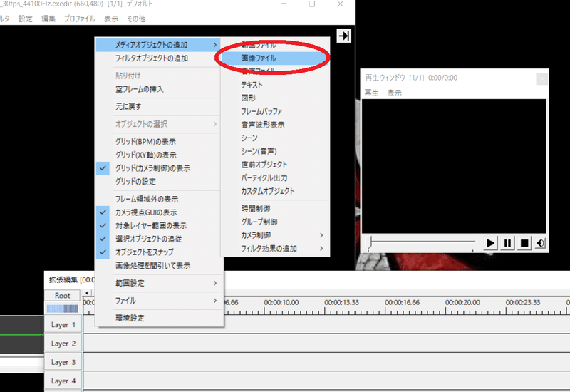570x392 pixels.
Task: Expand フィルタ効果の追加 submenu
Action: (275, 248)
